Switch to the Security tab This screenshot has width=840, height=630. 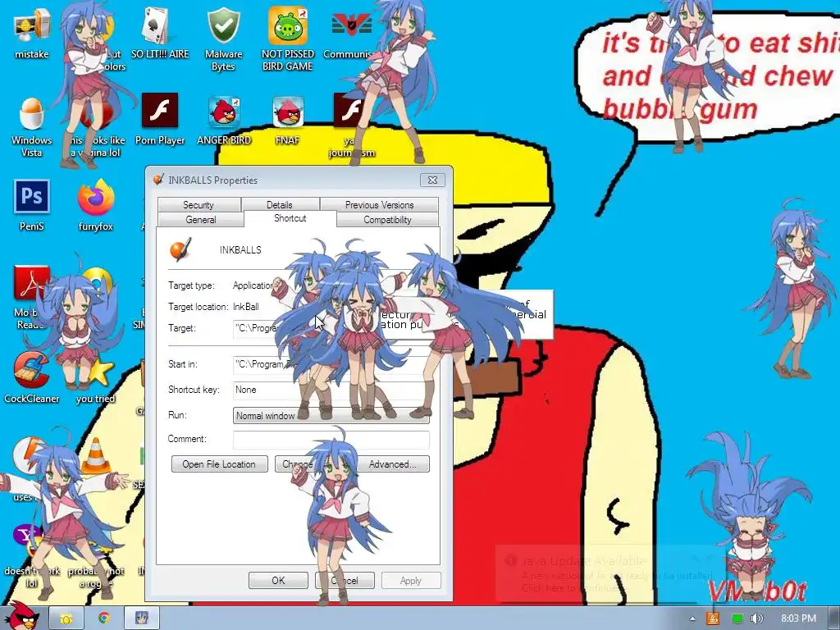[199, 204]
